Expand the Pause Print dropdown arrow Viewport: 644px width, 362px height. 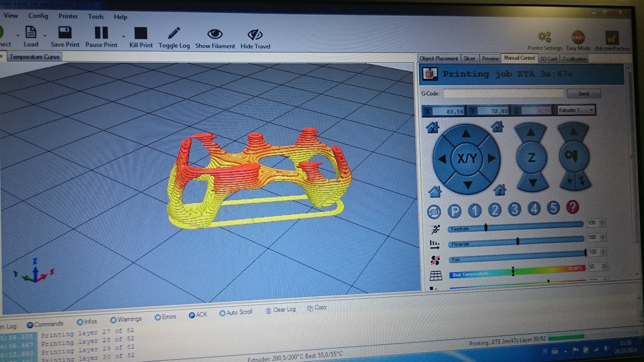124,37
